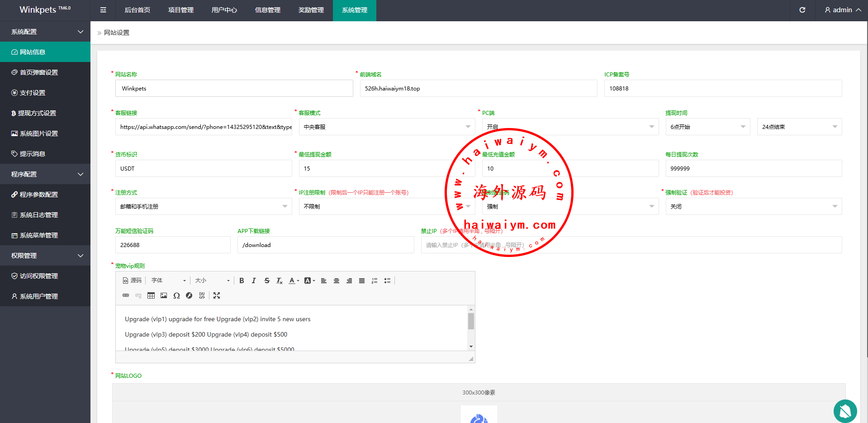The height and width of the screenshot is (423, 868).
Task: Insert numbered list in the editor
Action: 375,280
